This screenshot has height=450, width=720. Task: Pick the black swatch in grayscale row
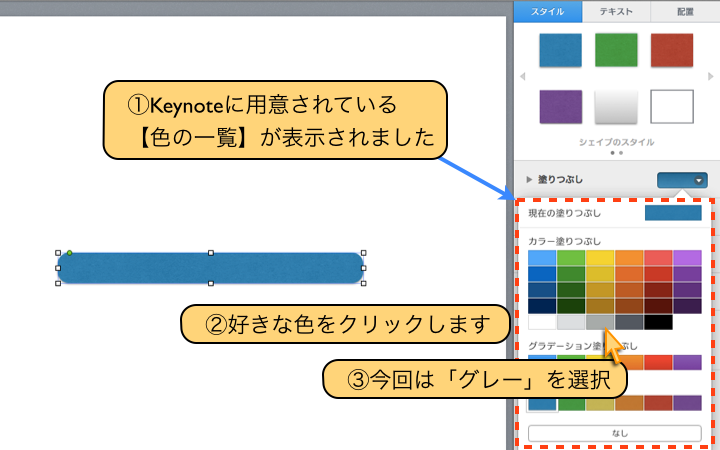[658, 322]
